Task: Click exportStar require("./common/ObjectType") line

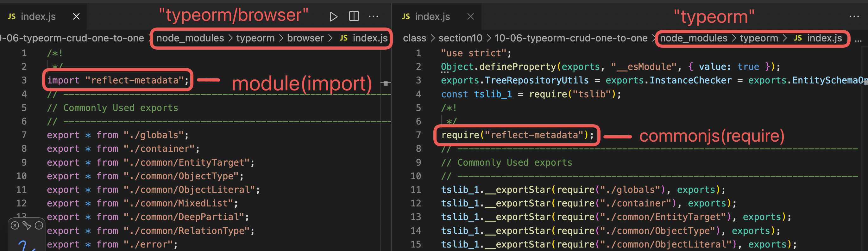Action: (611, 231)
